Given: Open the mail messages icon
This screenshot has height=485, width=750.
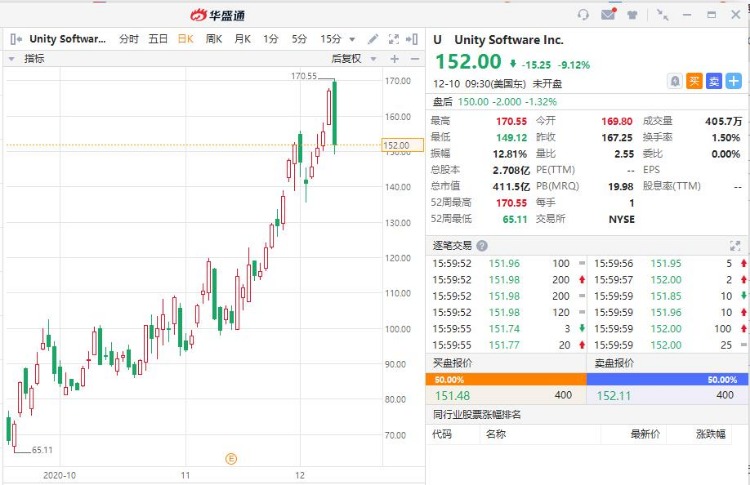Looking at the screenshot, I should coord(608,14).
